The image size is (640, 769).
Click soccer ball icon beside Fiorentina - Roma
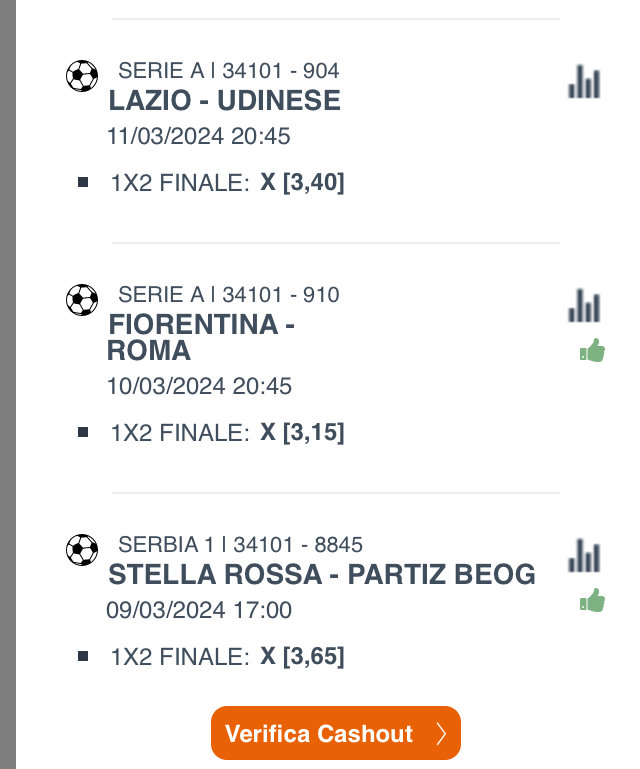pos(82,300)
